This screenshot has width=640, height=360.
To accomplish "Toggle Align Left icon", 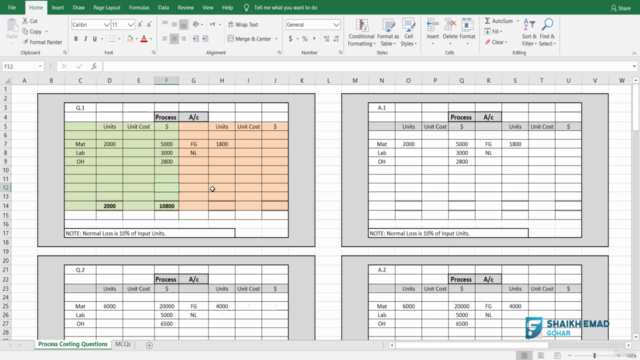I will (165, 39).
